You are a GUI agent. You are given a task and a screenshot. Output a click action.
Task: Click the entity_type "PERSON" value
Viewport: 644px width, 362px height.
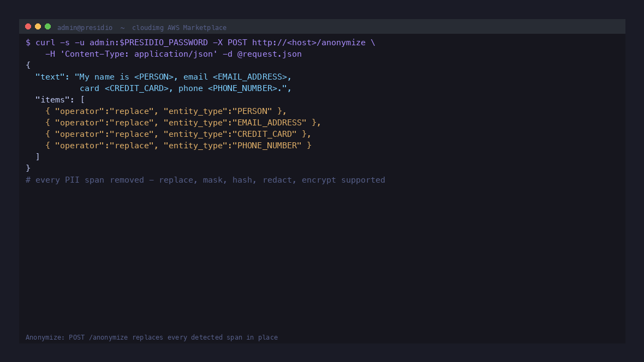pyautogui.click(x=252, y=111)
